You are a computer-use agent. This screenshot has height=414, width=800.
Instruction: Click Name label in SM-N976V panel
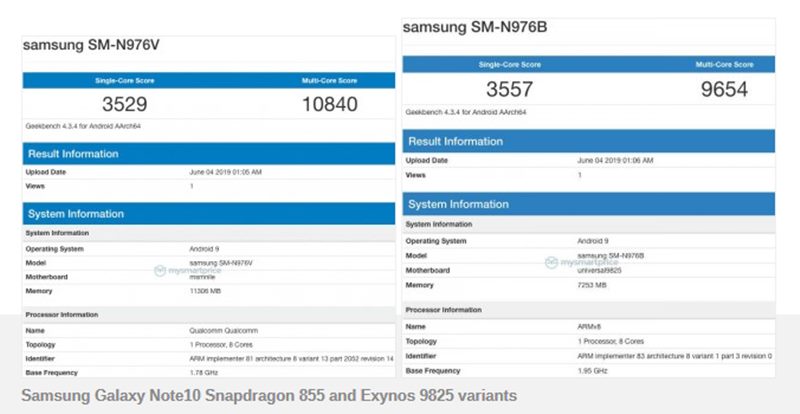pyautogui.click(x=35, y=331)
